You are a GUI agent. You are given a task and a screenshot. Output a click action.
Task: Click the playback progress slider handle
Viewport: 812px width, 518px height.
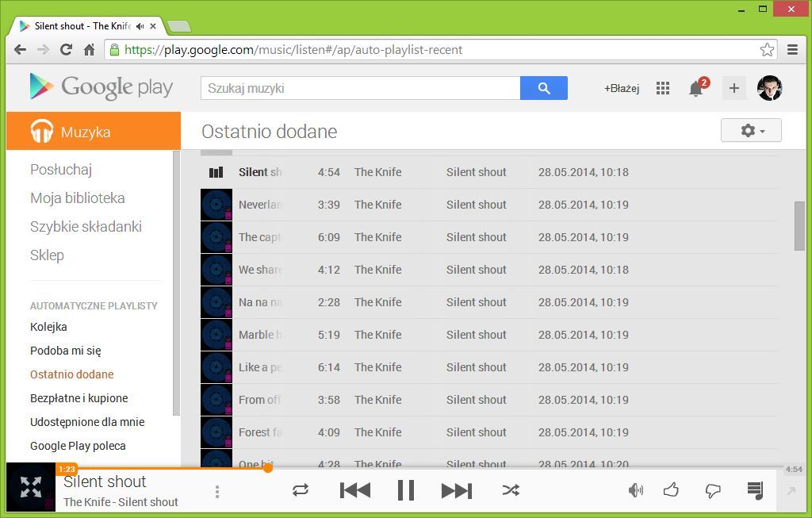pos(268,468)
